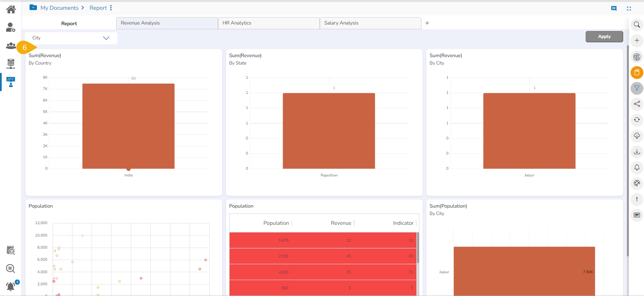This screenshot has width=644, height=296.
Task: Click the share report icon
Action: point(637,104)
